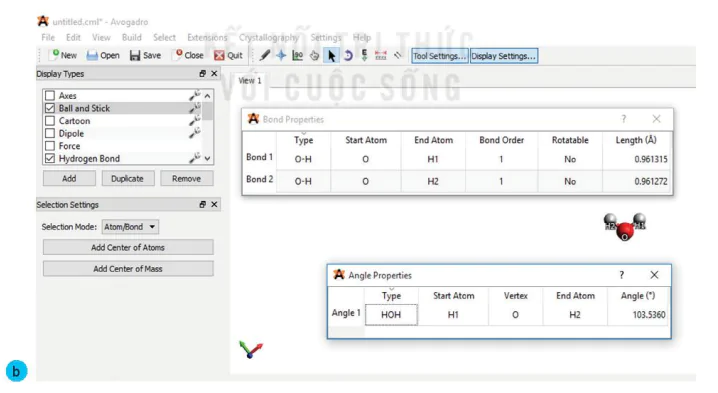Image resolution: width=718 pixels, height=393 pixels.
Task: Select the Draw pencil tool
Action: coord(265,55)
